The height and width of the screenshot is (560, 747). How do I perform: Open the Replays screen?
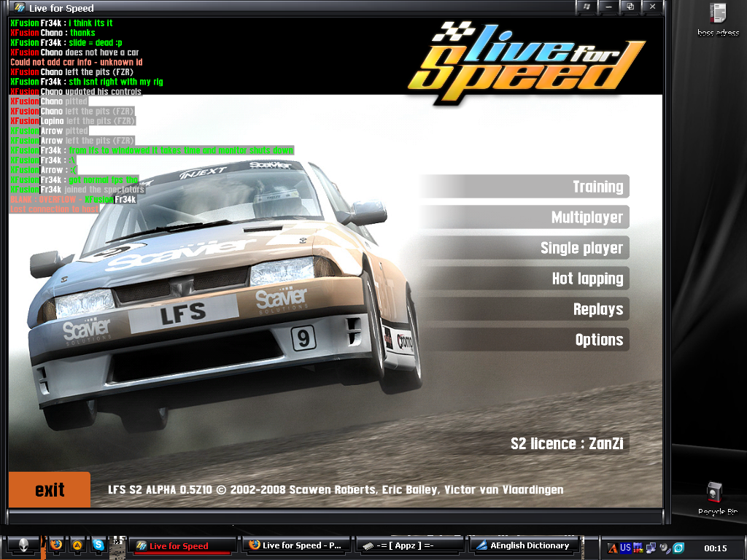point(524,309)
